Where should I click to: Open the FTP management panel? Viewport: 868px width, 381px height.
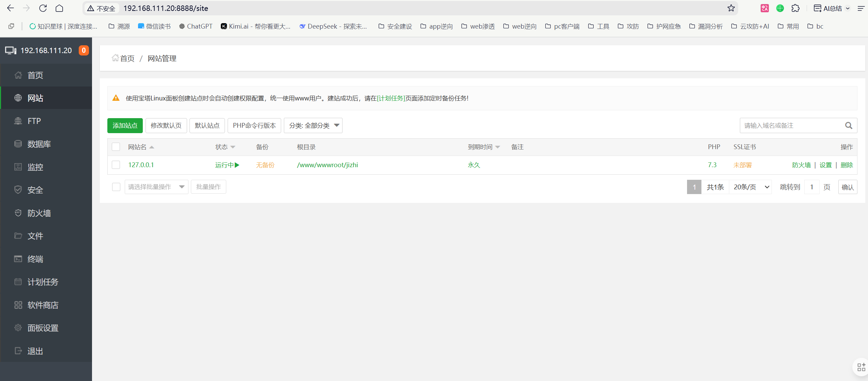tap(34, 121)
